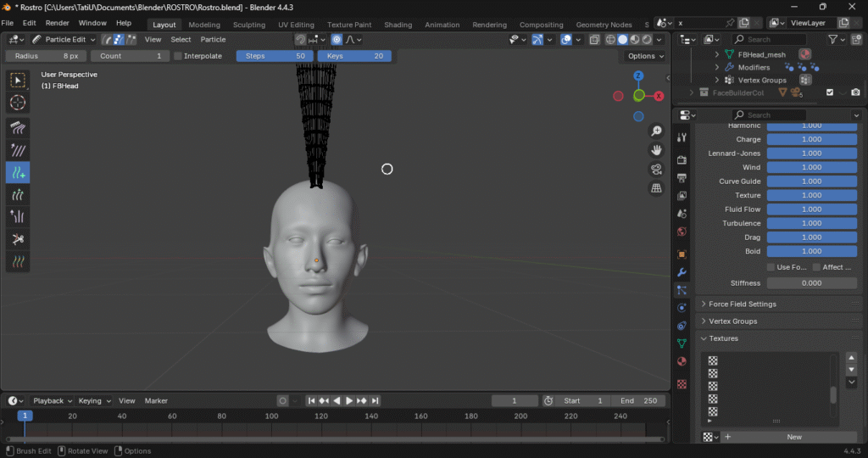Toggle FaceBuilderCol exclude-from-view-layer checkbox

coord(830,92)
